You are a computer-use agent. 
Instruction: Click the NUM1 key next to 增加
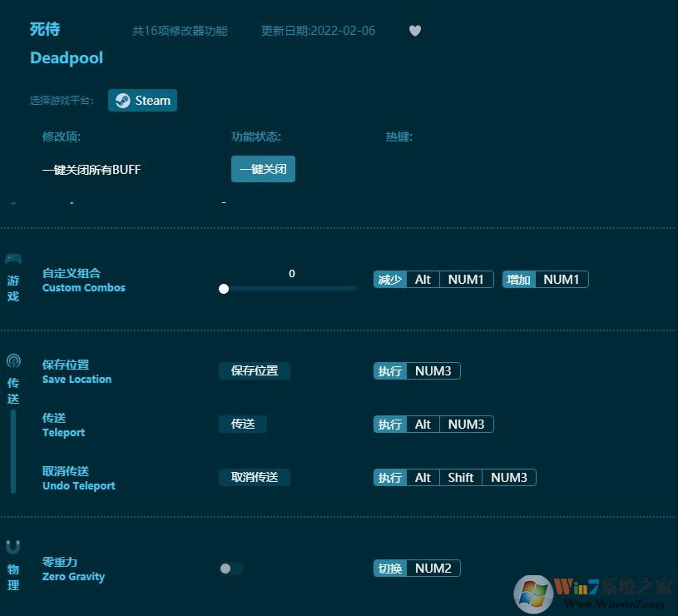(562, 280)
